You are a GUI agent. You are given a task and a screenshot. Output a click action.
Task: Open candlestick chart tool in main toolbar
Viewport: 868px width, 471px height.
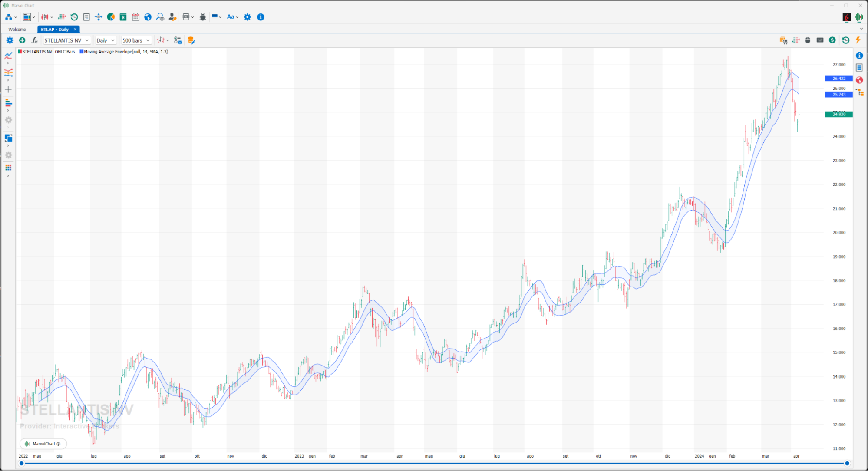pyautogui.click(x=45, y=17)
